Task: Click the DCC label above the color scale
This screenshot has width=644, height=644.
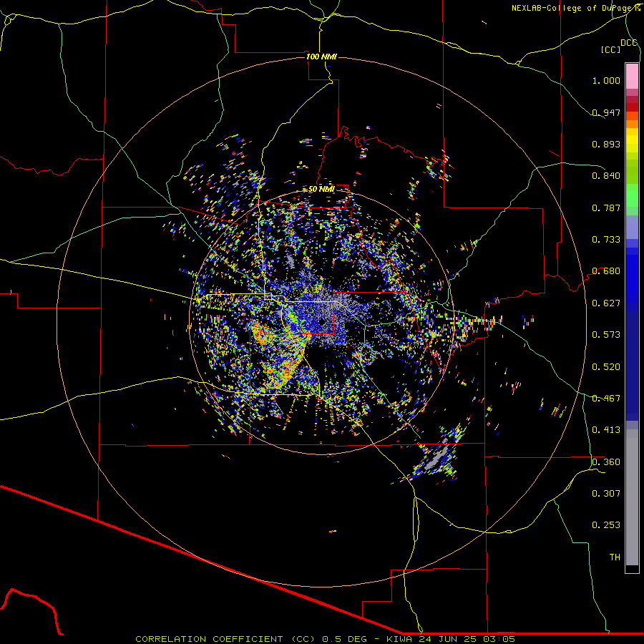Action: pyautogui.click(x=629, y=43)
